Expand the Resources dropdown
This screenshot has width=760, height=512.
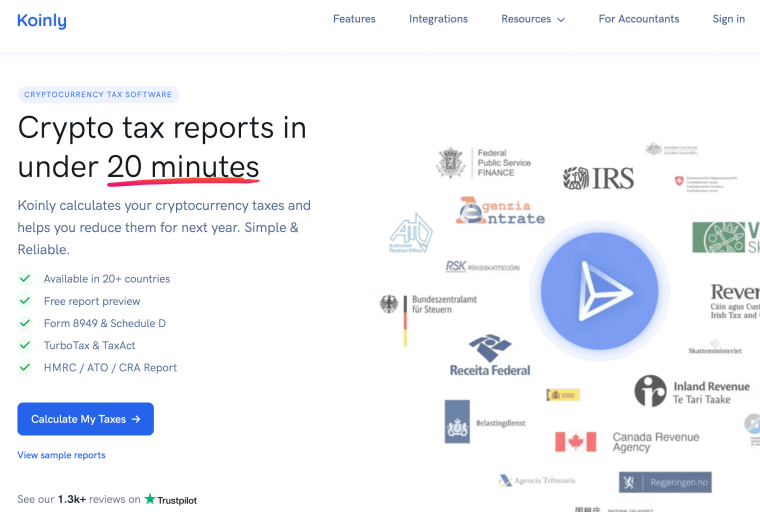pyautogui.click(x=533, y=19)
